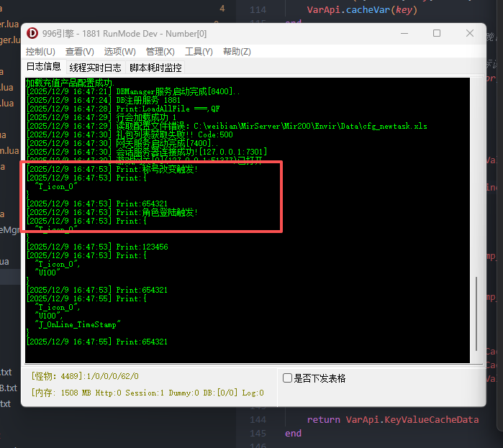
Task: Open the 控制(U) menu
Action: pyautogui.click(x=40, y=52)
